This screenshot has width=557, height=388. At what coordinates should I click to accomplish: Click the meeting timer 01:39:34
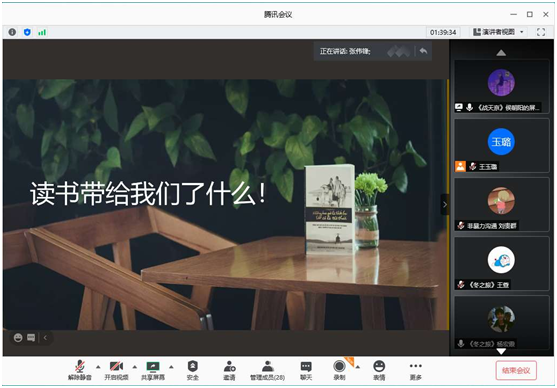point(443,32)
